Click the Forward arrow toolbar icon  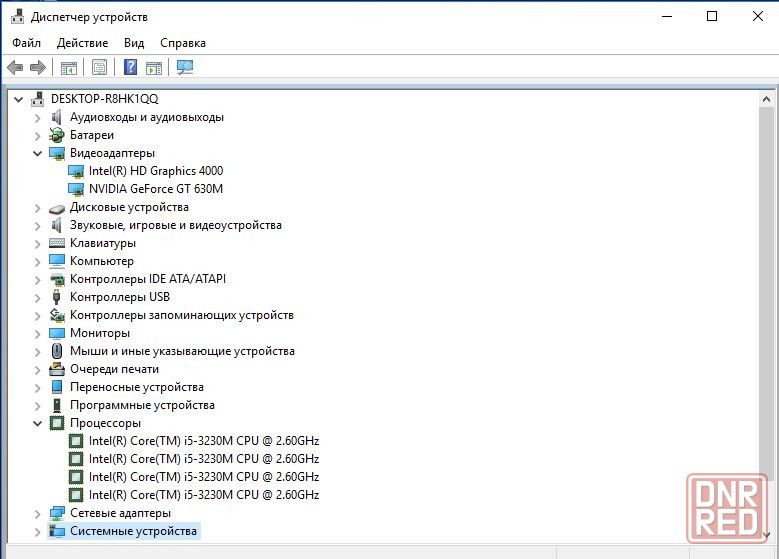(x=38, y=67)
